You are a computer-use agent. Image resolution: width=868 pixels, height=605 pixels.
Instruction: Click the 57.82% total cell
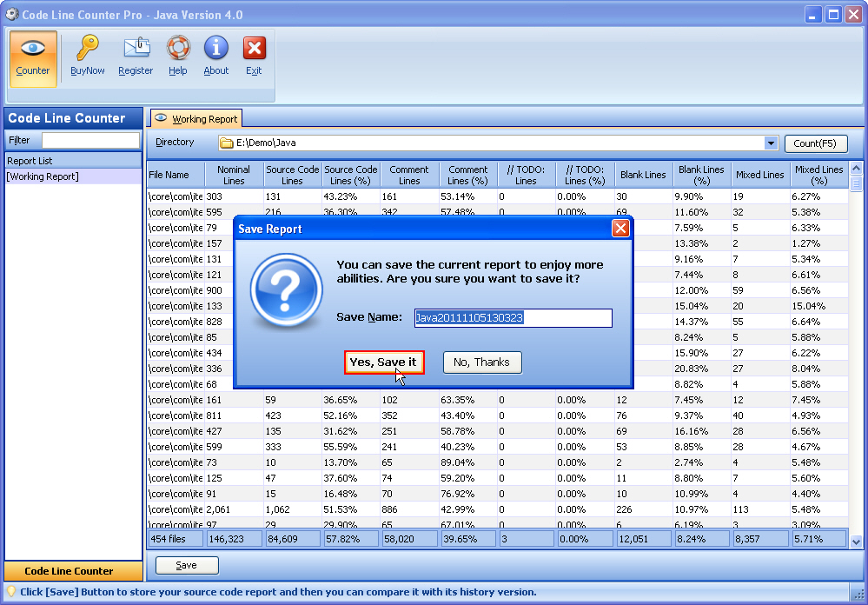tap(351, 539)
